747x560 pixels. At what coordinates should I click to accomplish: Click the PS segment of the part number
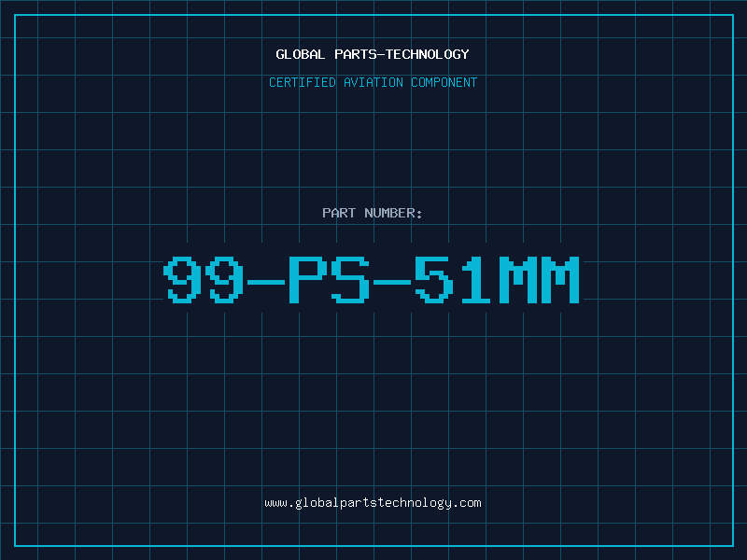(x=330, y=279)
